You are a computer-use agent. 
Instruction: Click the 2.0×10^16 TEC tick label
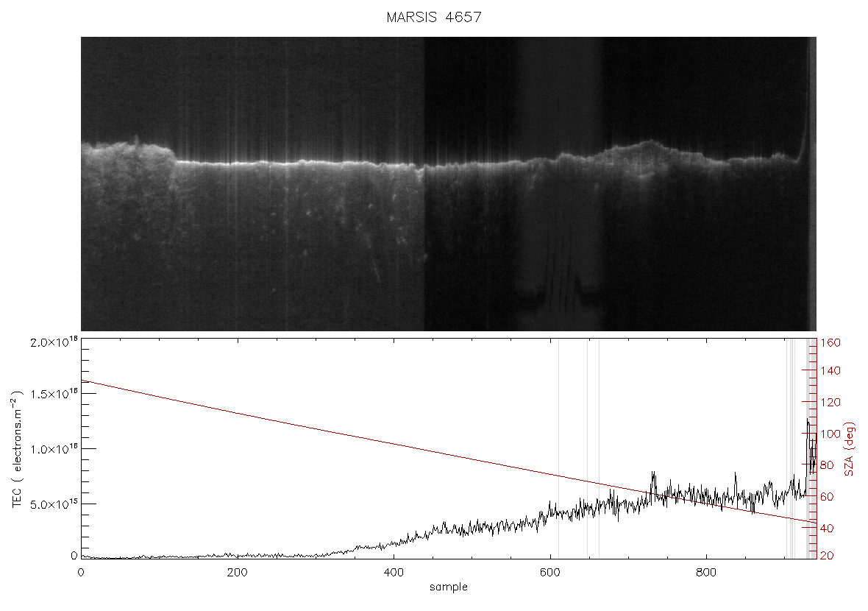[x=54, y=342]
